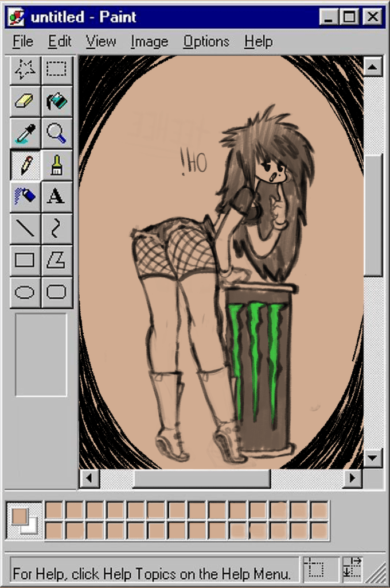Select the Rounded Rectangle tool
Screen dimensions: 390x588
coord(57,292)
